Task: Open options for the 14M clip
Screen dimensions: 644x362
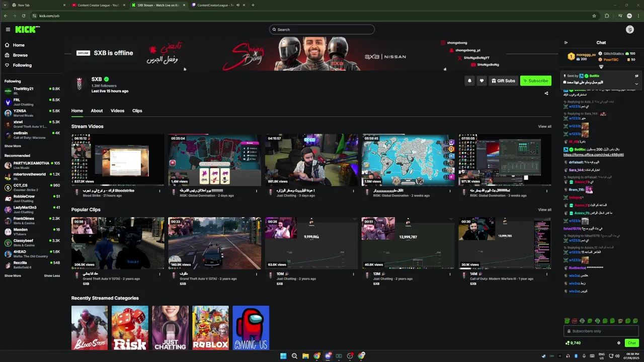Action: pos(547,274)
